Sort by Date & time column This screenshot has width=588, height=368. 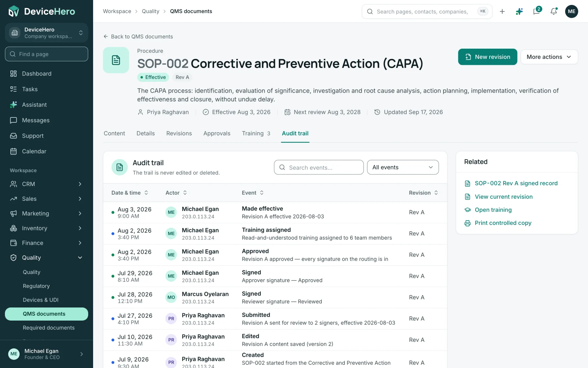[x=130, y=193]
